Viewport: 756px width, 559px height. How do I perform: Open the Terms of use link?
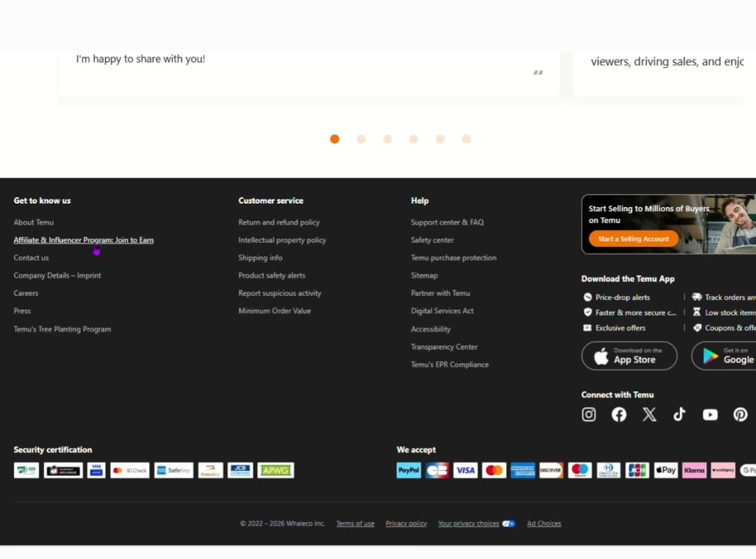(356, 524)
